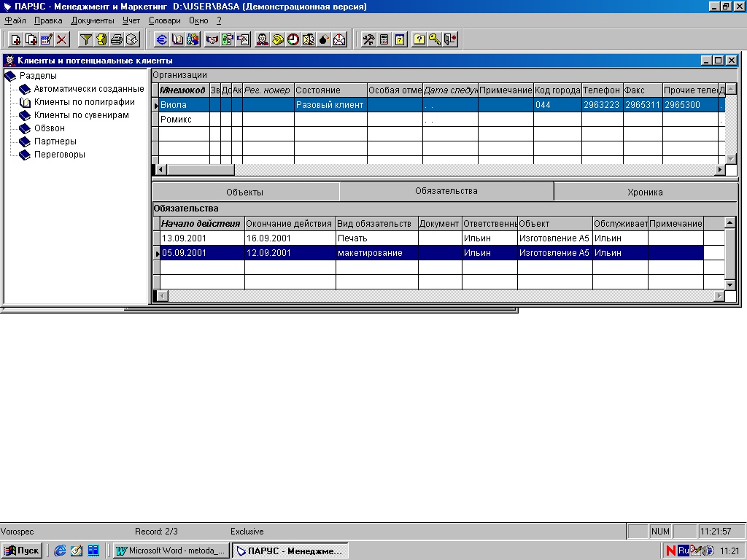
Task: Click the Состояние column header
Action: (330, 90)
